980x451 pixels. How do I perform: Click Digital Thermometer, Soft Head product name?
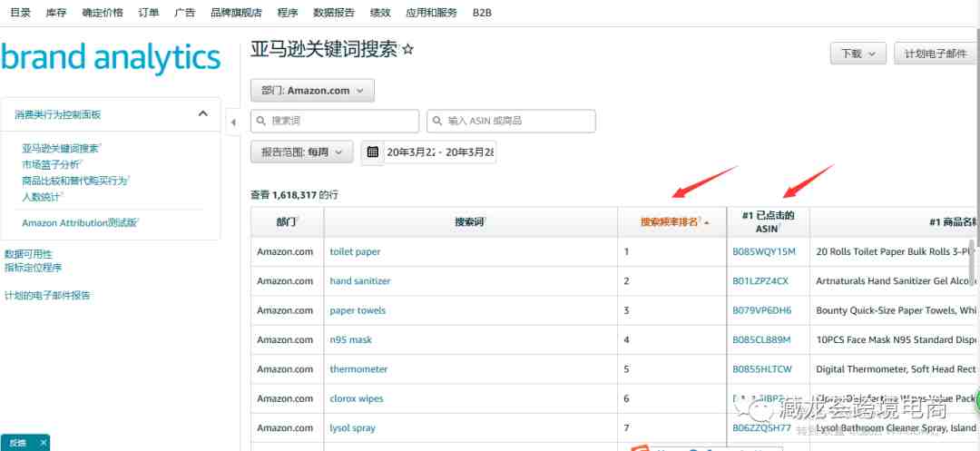[x=896, y=369]
